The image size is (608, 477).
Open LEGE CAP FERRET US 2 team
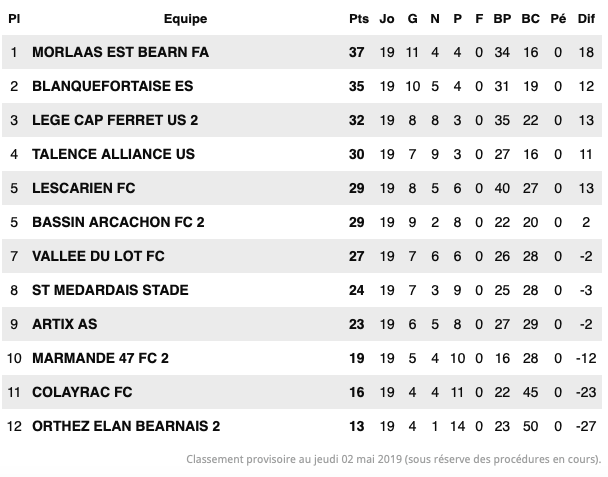115,120
